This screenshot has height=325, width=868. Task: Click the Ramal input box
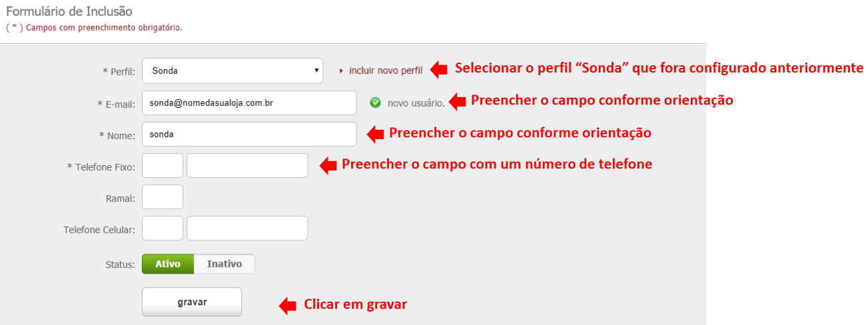pyautogui.click(x=163, y=197)
